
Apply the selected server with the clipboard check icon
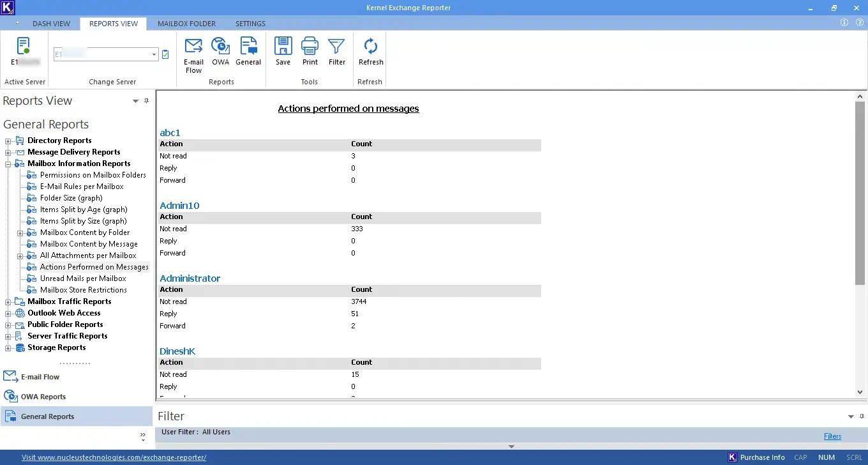tap(165, 54)
